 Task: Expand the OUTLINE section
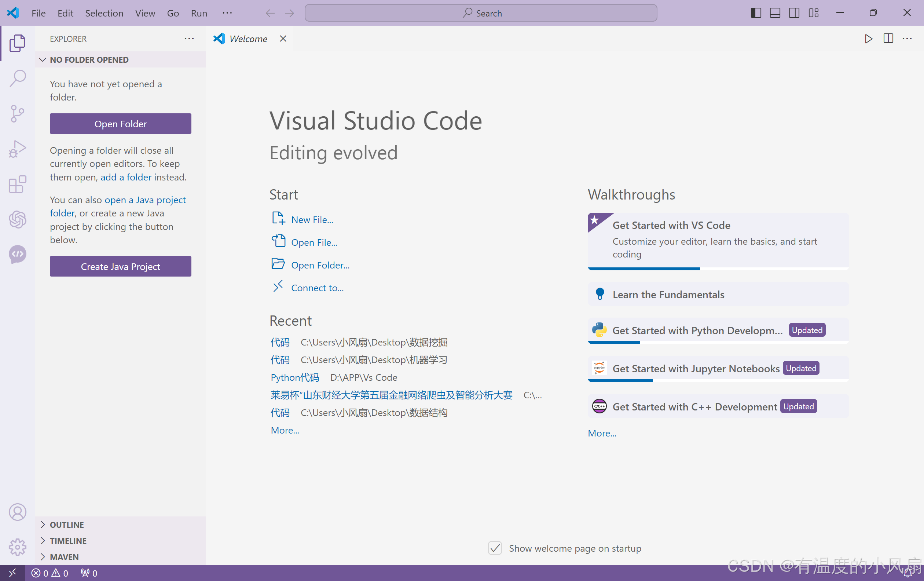[x=67, y=525]
